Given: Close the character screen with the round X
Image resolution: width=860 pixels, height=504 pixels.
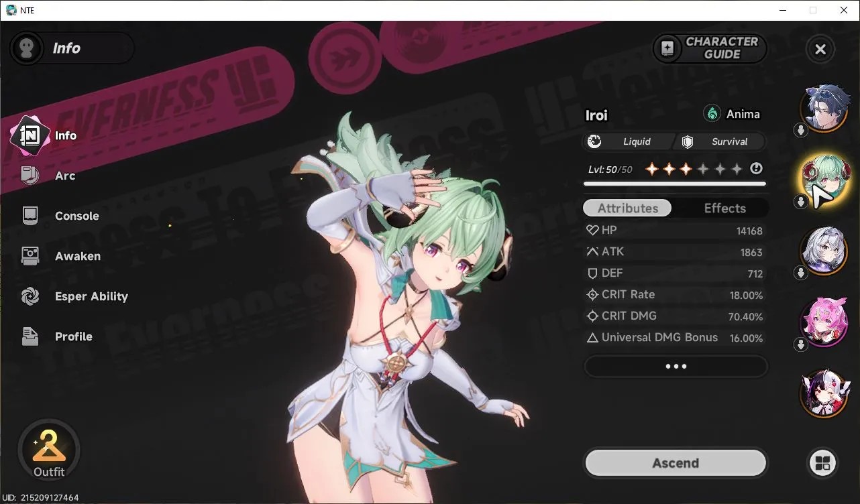Looking at the screenshot, I should (x=820, y=49).
